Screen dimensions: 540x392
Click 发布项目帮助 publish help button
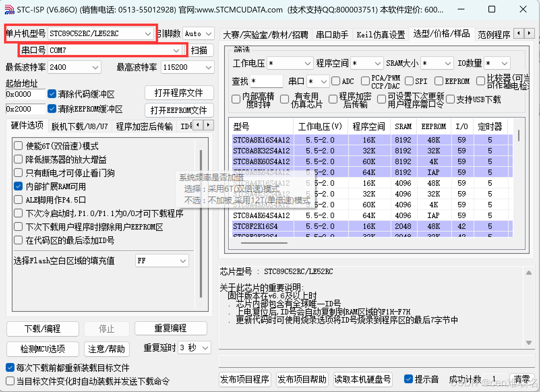tap(302, 379)
